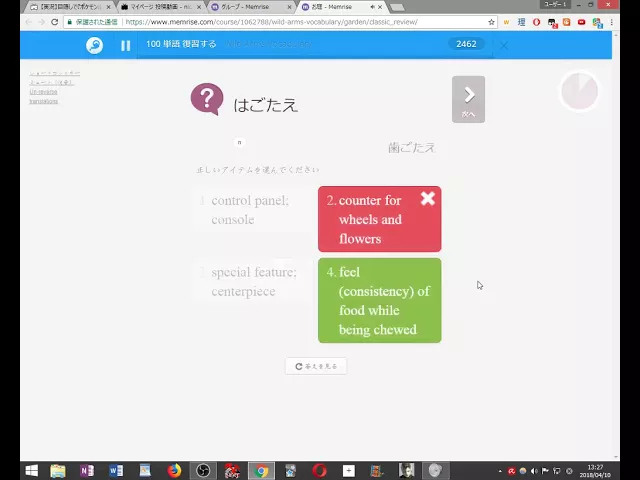Viewport: 640px width, 480px height.
Task: Click the 歯ごたえ kanji hint
Action: pyautogui.click(x=411, y=147)
